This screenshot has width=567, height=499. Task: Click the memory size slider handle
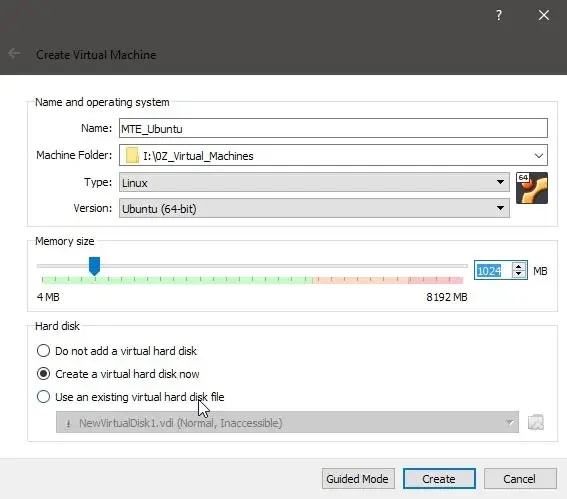[x=94, y=266]
